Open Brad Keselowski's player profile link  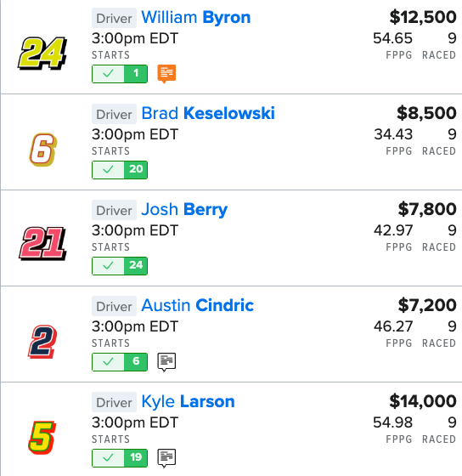208,114
